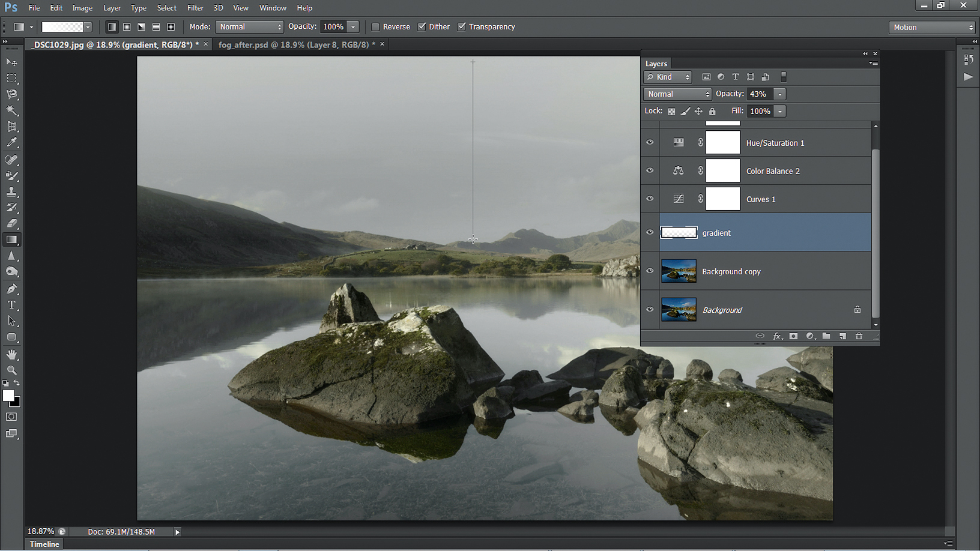
Task: Select the Magic Wand tool
Action: click(11, 110)
